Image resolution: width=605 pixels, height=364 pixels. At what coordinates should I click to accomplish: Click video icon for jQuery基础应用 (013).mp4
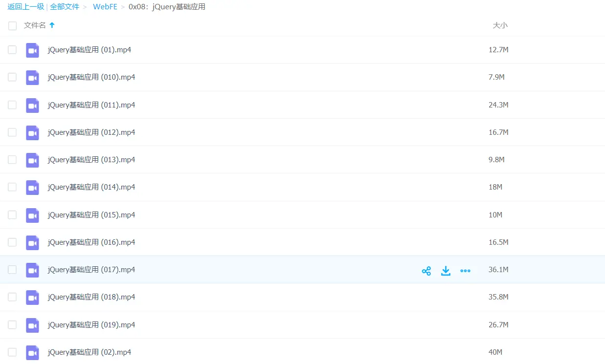coord(32,160)
